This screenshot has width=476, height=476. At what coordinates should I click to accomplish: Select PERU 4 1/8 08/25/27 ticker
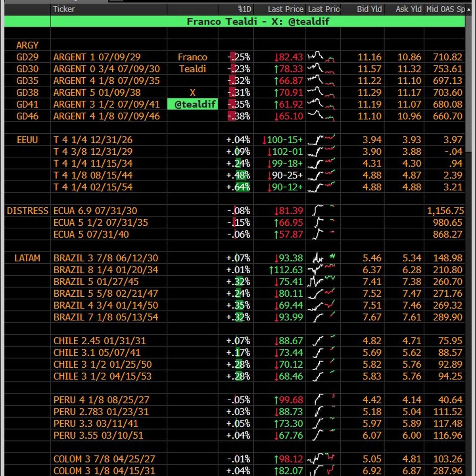pos(102,400)
